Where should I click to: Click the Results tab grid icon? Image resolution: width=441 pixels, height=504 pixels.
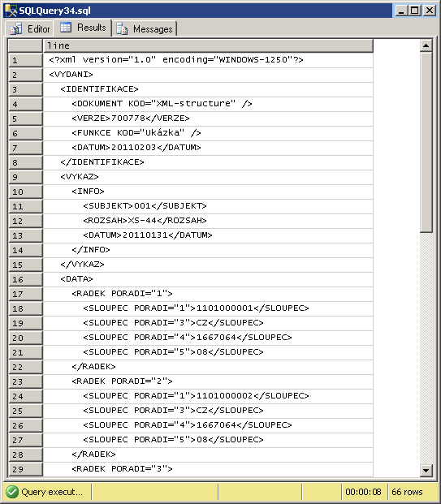pos(66,28)
